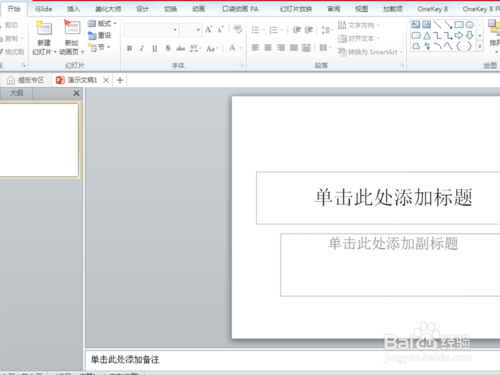Close the outline pane
The image size is (500, 375).
76,93
